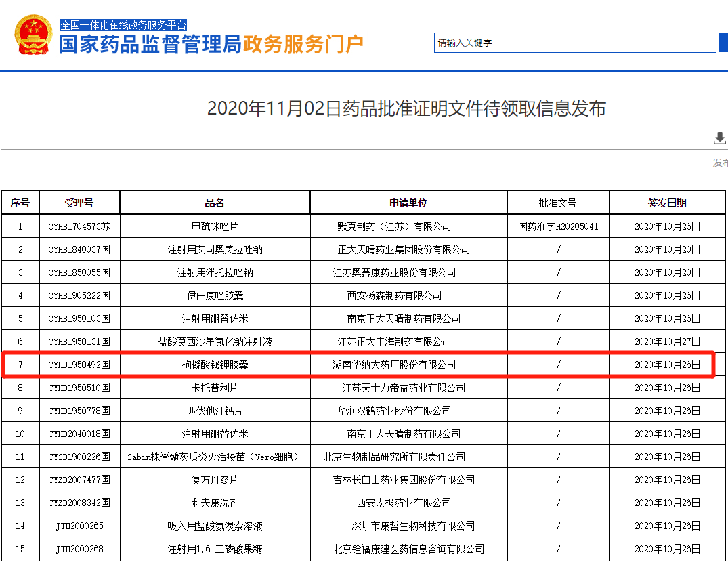Select drug name Sabin株脊髓灰质炎灭活疫苗（Vero细胞）
Image resolution: width=728 pixels, height=561 pixels.
coord(213,457)
